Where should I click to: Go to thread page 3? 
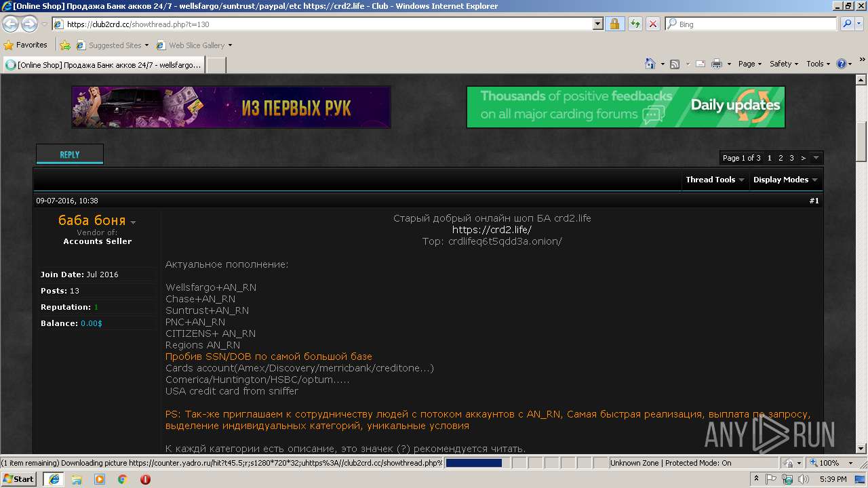tap(791, 158)
